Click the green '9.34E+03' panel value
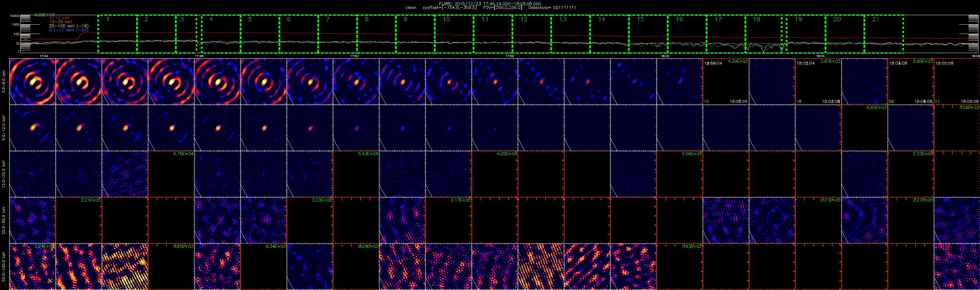 [x=276, y=246]
